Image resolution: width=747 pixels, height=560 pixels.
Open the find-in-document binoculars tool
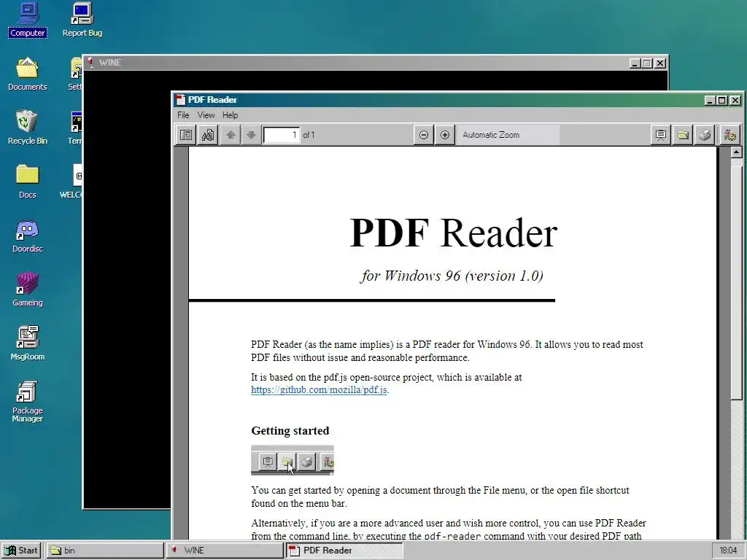pos(208,135)
